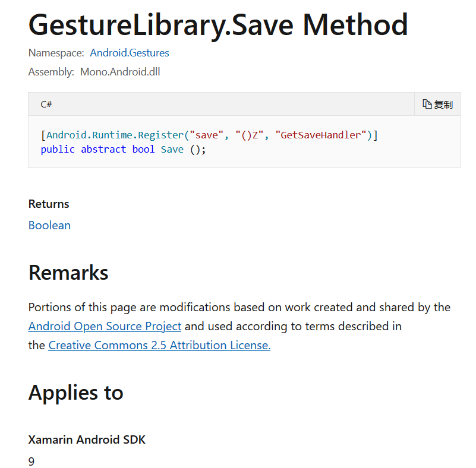Click the "GetSaveHandler" string in the code
Screen dimensions: 476x468
pyautogui.click(x=321, y=135)
